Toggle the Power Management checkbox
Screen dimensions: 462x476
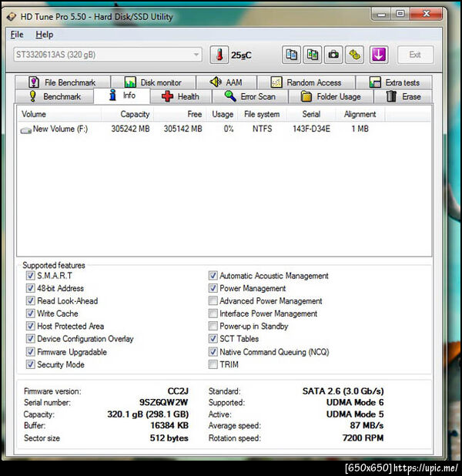pyautogui.click(x=213, y=288)
